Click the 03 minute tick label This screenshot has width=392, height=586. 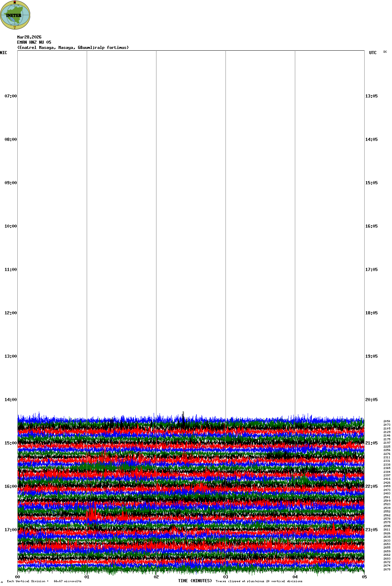click(225, 577)
